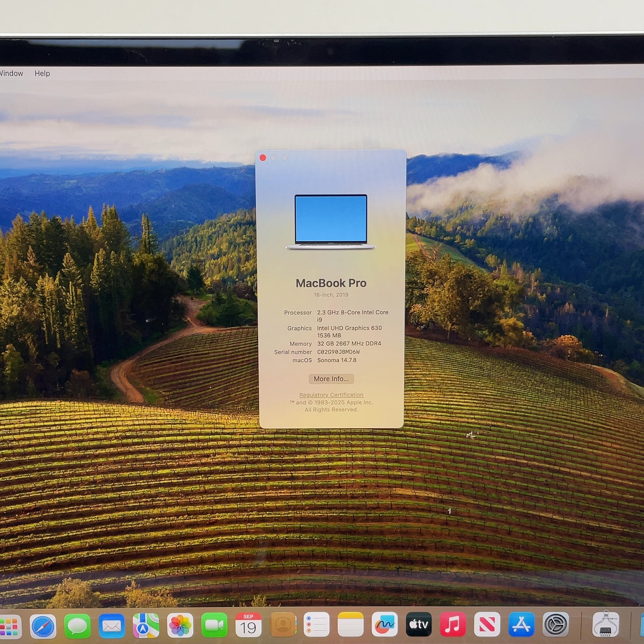Open Maps from the dock
The height and width of the screenshot is (644, 644).
coord(146,626)
